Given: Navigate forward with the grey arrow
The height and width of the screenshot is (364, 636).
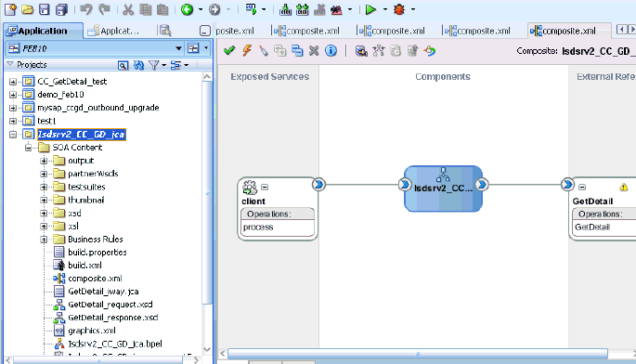Looking at the screenshot, I should pyautogui.click(x=214, y=9).
